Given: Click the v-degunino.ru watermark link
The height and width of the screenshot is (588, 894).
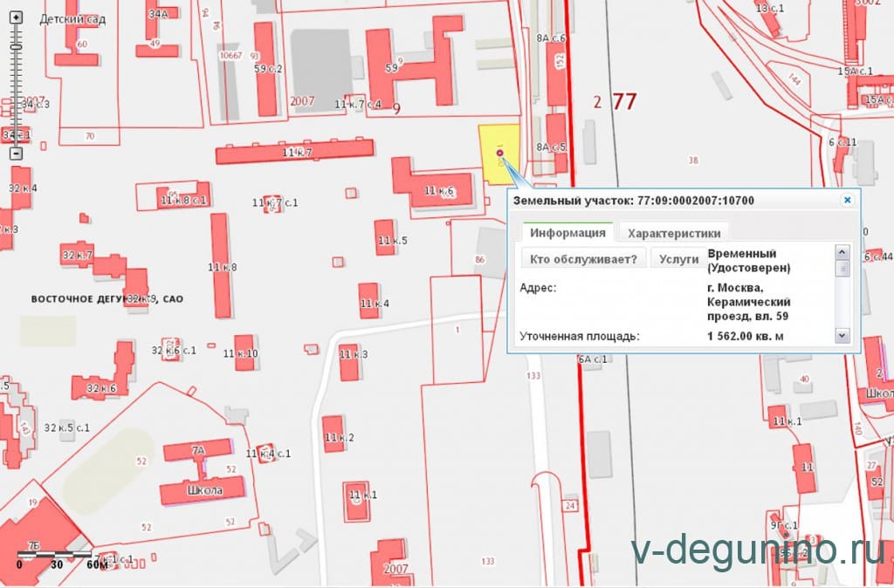Looking at the screenshot, I should (x=757, y=551).
